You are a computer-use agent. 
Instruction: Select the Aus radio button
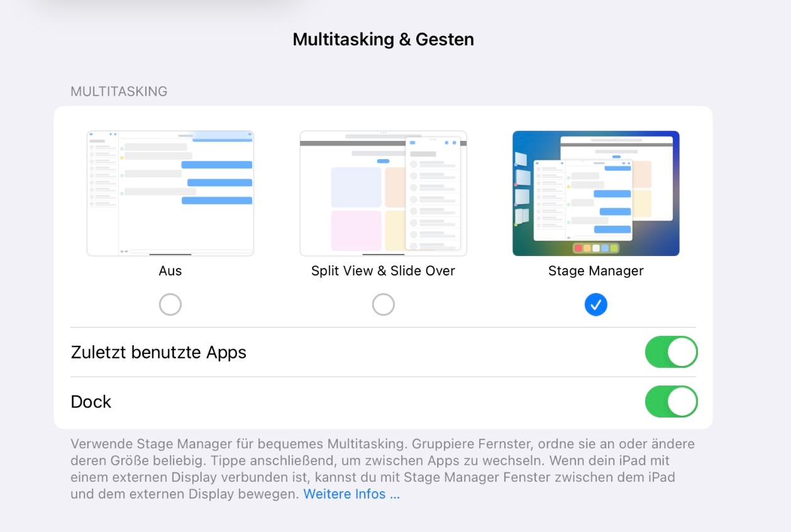click(x=170, y=305)
